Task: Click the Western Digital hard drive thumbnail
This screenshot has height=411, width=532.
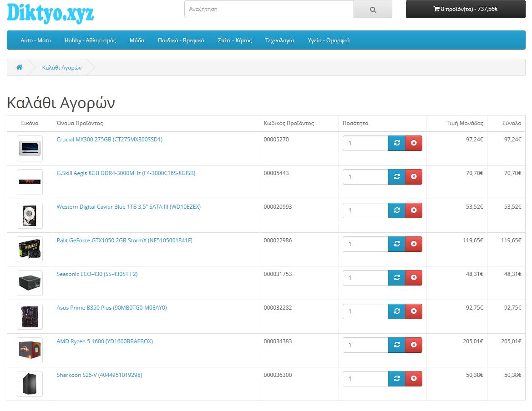Action: coord(30,216)
